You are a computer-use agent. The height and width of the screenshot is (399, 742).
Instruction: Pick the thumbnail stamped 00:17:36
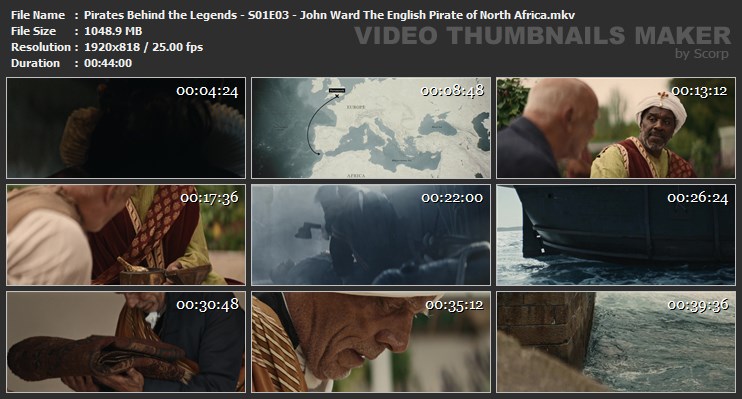(x=126, y=235)
